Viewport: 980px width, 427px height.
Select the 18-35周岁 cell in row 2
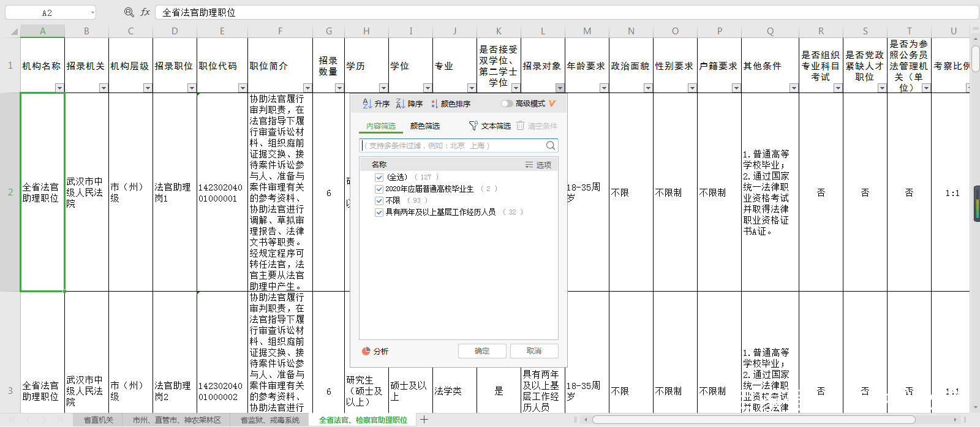coord(587,192)
